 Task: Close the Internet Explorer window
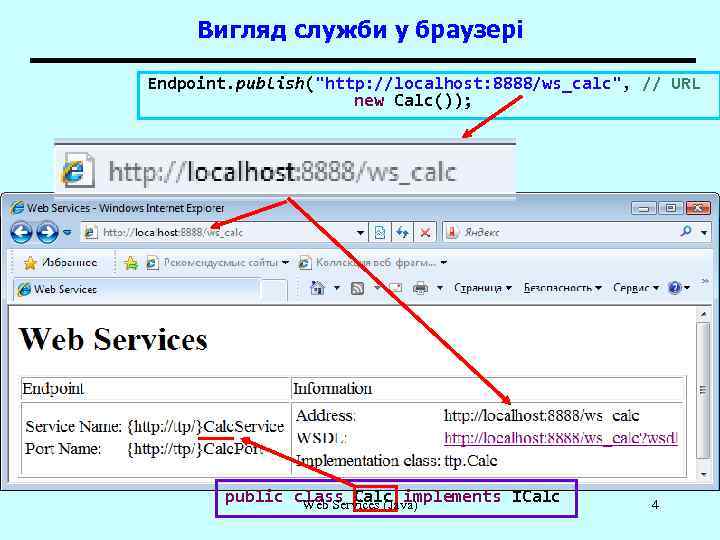pyautogui.click(x=698, y=208)
